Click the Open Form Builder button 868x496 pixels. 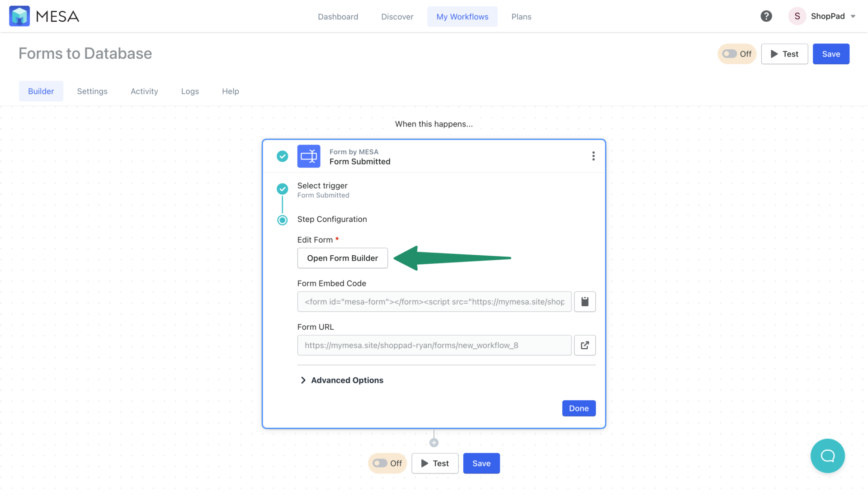point(342,258)
